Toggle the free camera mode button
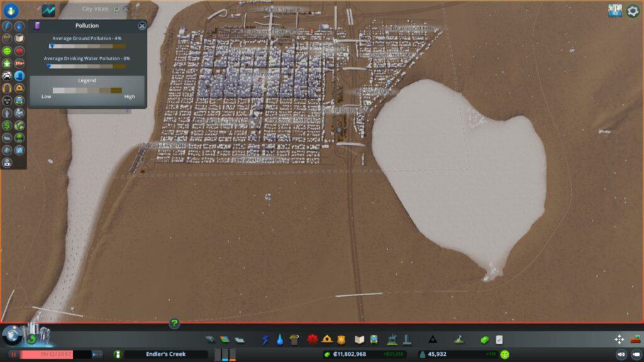 (x=636, y=354)
